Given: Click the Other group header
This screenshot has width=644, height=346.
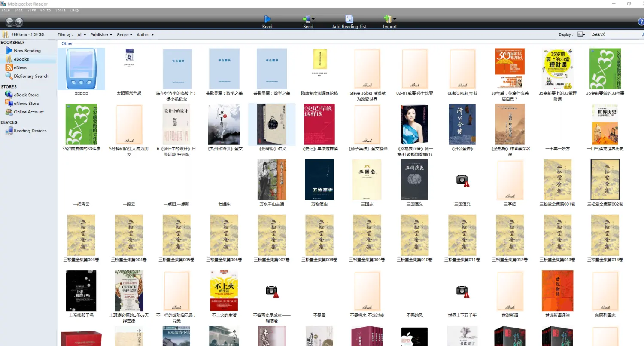Looking at the screenshot, I should pos(67,43).
